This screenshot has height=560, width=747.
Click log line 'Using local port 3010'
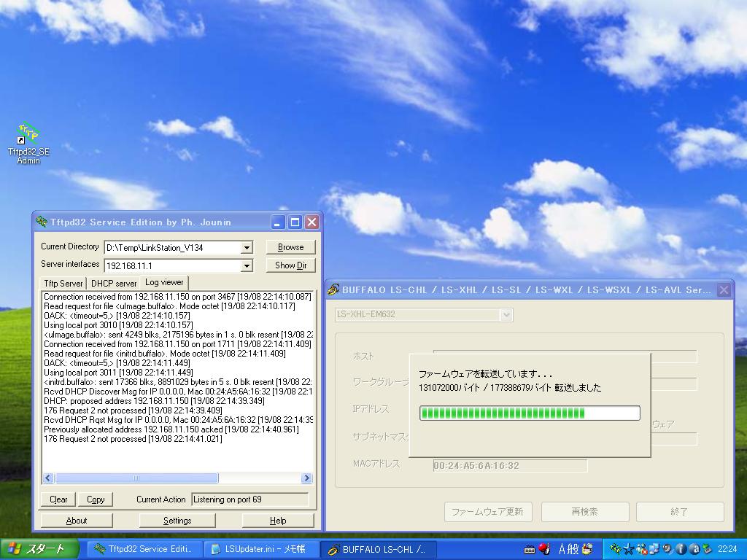119,325
